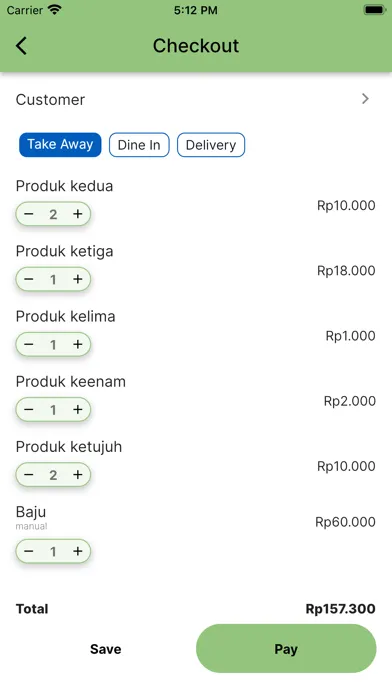This screenshot has width=392, height=696.
Task: Increase Baju quantity with plus
Action: click(x=78, y=551)
